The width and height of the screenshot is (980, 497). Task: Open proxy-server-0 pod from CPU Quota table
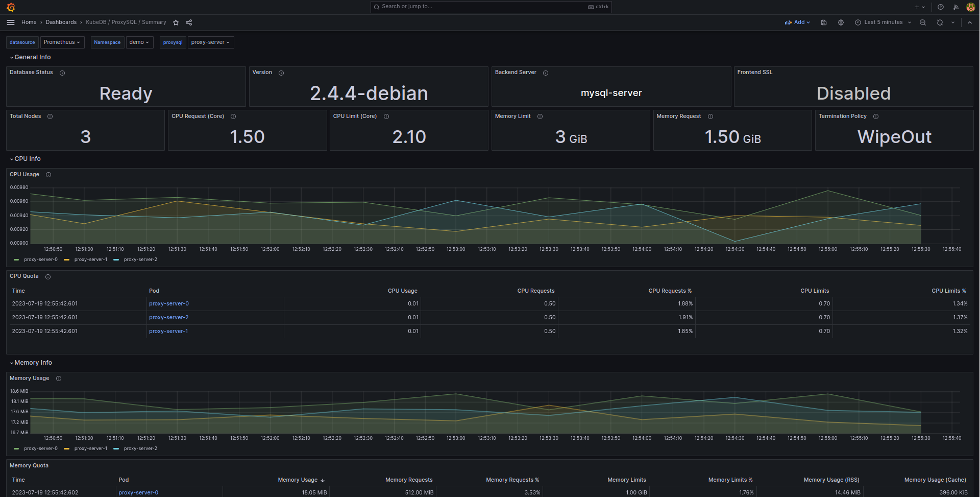(168, 303)
